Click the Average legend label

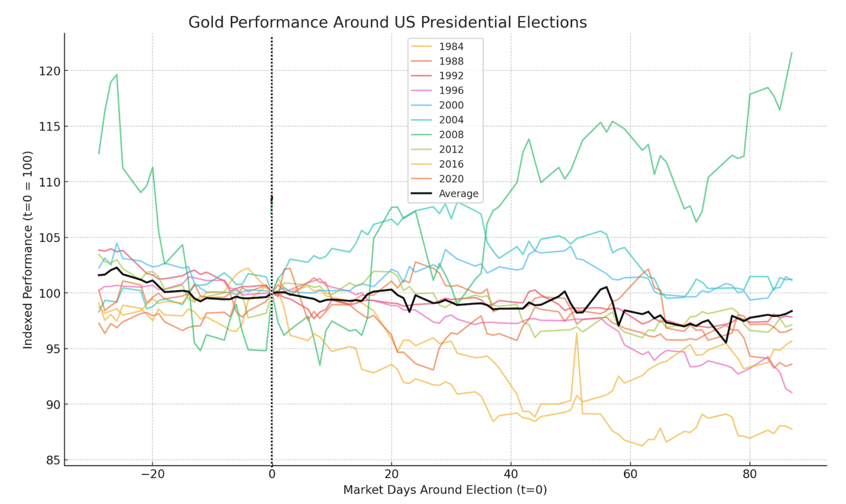pyautogui.click(x=458, y=193)
